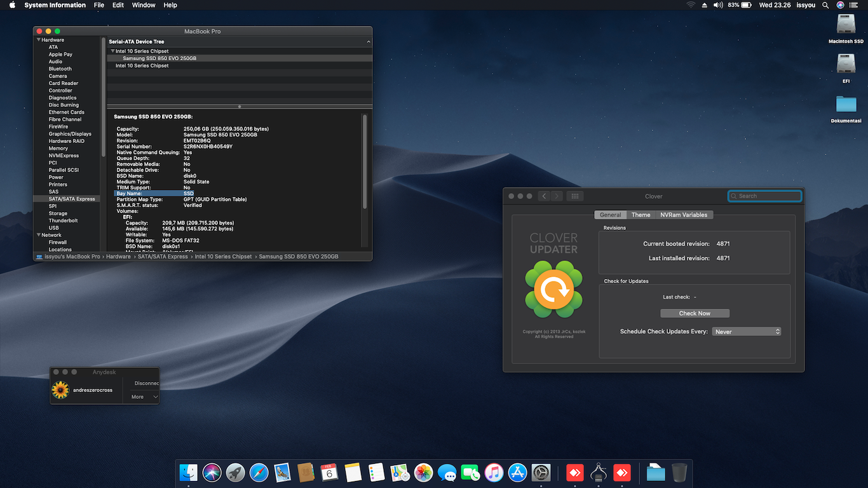Click Disconnect in the Anydesk window
The image size is (868, 488).
click(146, 383)
